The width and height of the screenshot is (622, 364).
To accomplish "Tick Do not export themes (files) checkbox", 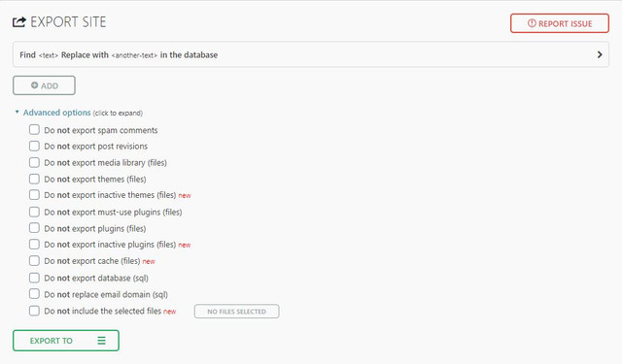I will click(35, 179).
